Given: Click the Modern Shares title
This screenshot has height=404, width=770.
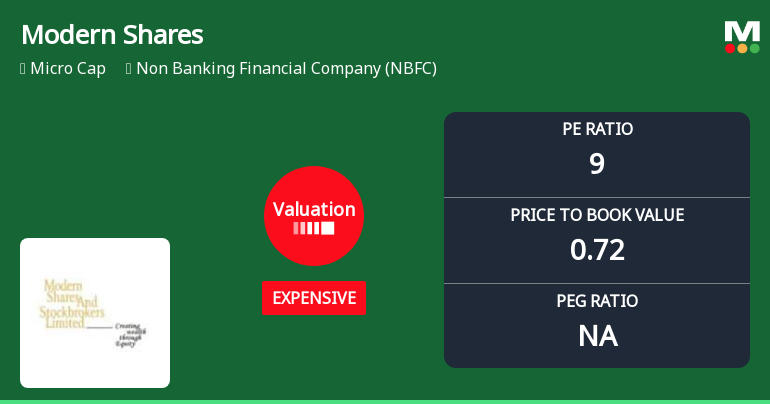Looking at the screenshot, I should point(112,35).
